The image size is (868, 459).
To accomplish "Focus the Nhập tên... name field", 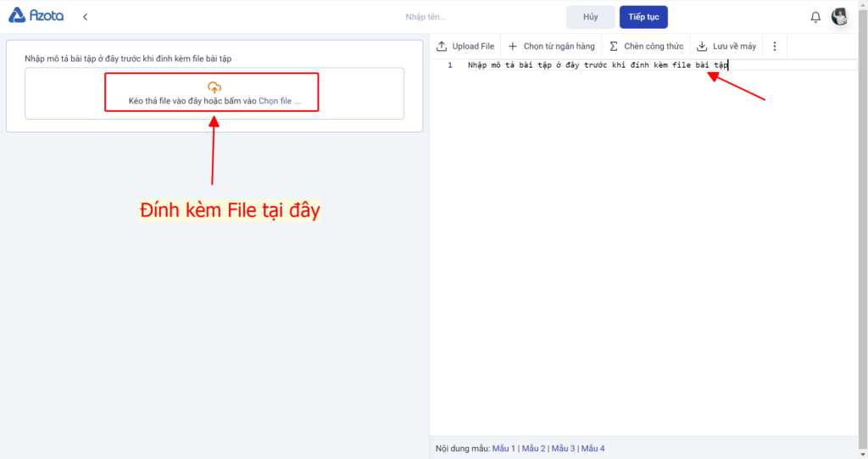I will [x=426, y=17].
